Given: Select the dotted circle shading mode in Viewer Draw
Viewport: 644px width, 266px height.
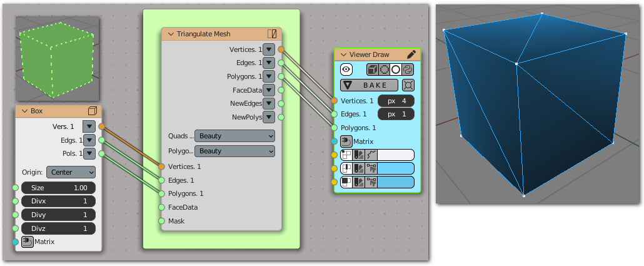Looking at the screenshot, I should pos(384,69).
